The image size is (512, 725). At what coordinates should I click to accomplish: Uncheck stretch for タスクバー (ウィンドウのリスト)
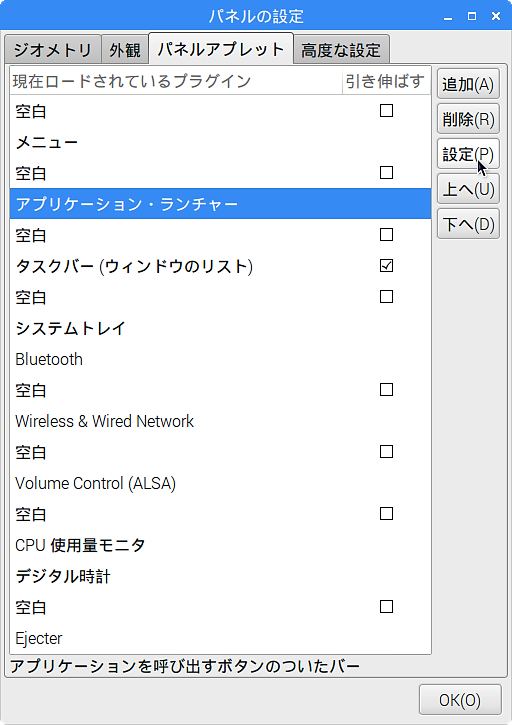coord(386,265)
